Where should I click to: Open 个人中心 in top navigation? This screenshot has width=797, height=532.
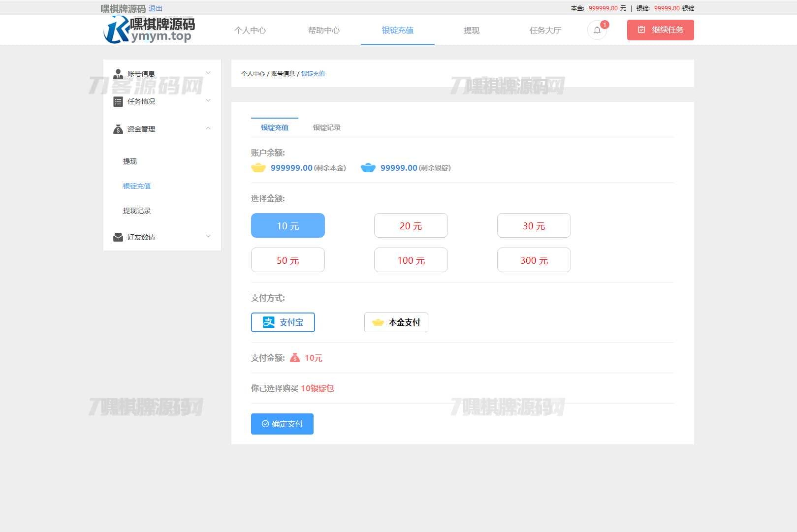pos(250,30)
